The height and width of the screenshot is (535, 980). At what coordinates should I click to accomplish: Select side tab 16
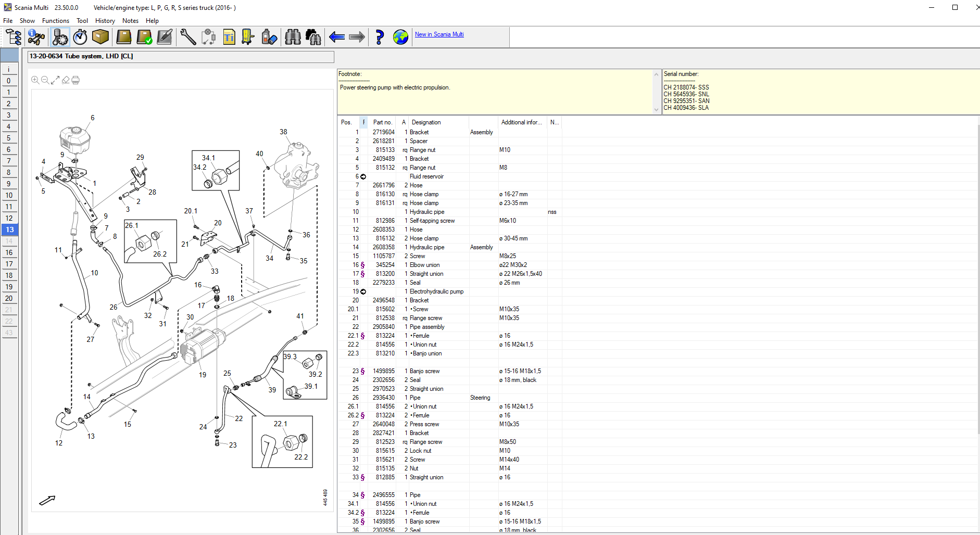tap(9, 252)
